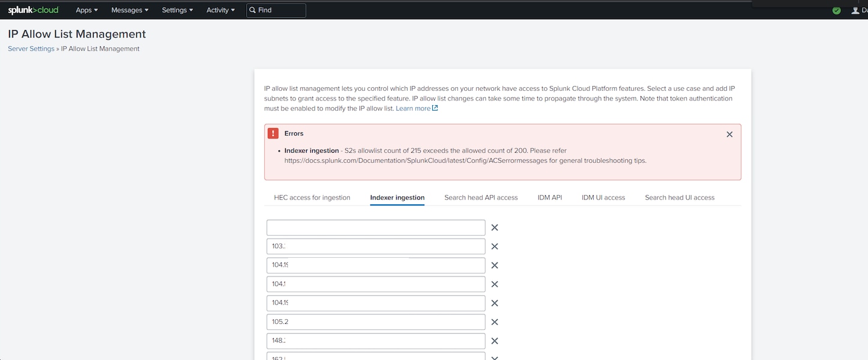Open the IDM UI access tab

[603, 197]
